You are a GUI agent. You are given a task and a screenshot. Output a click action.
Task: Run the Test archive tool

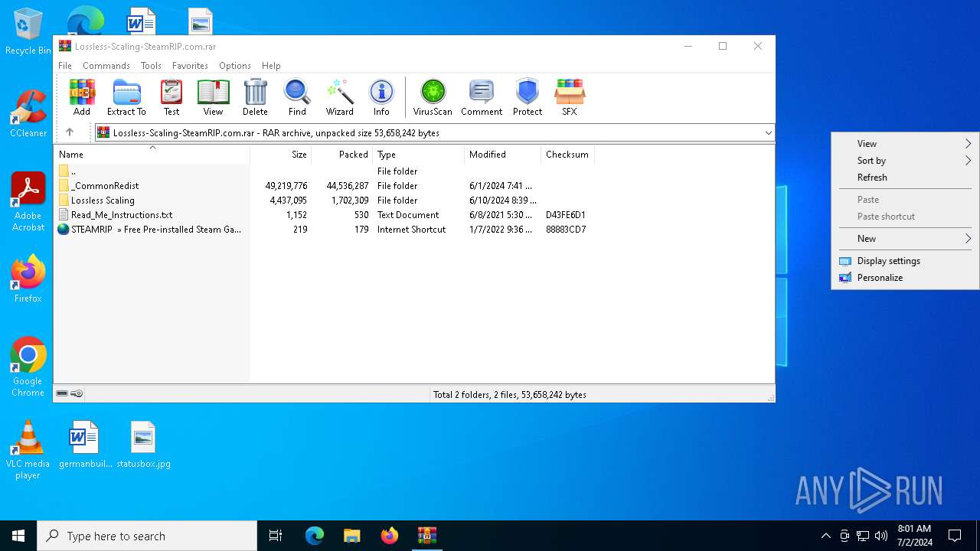171,97
